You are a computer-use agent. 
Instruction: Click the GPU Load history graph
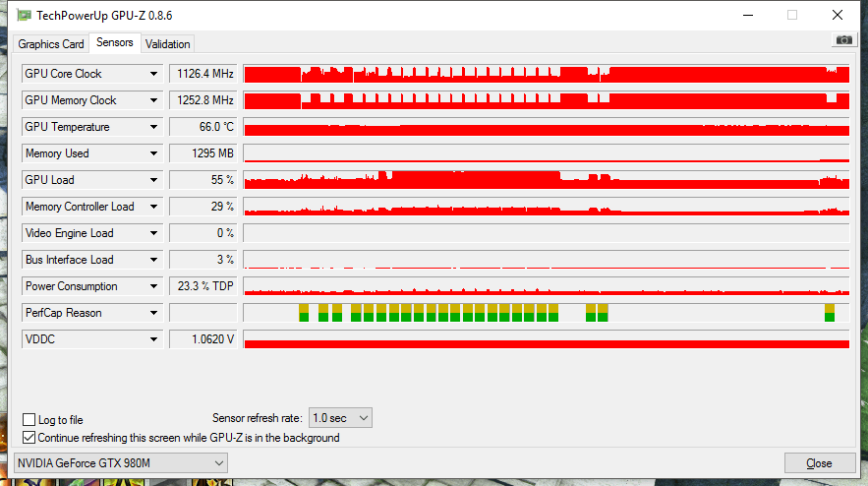pyautogui.click(x=547, y=180)
